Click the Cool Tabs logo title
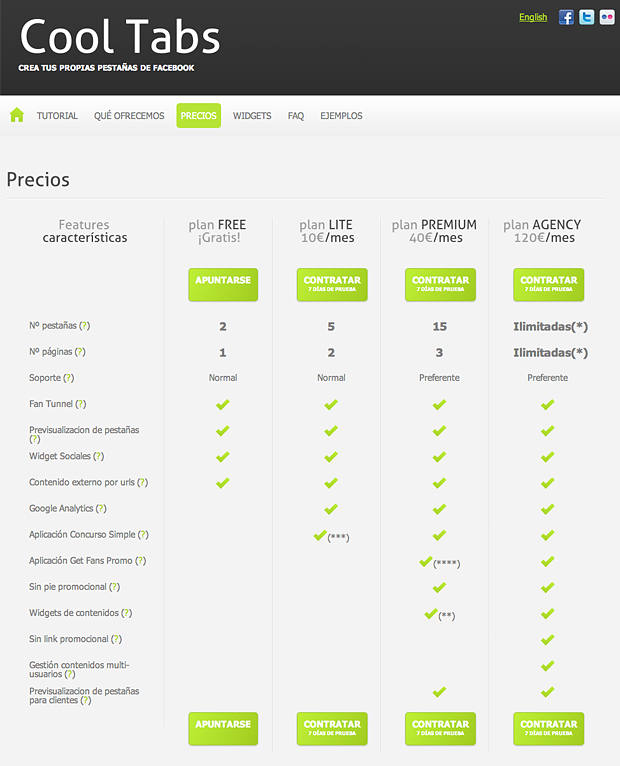Viewport: 620px width, 766px height. point(120,38)
